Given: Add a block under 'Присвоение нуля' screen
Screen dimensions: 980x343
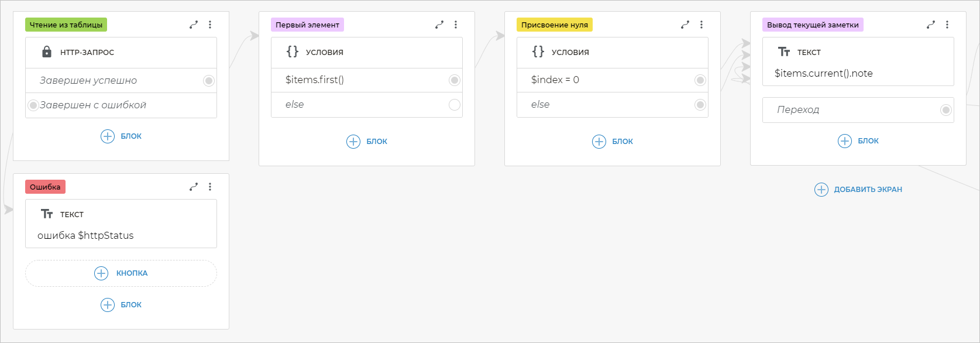Looking at the screenshot, I should [613, 142].
